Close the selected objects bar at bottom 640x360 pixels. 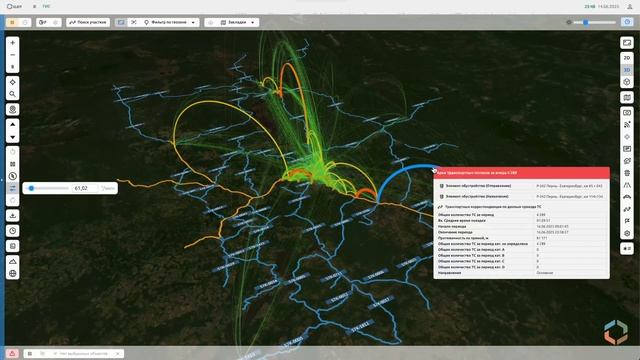pyautogui.click(x=118, y=353)
